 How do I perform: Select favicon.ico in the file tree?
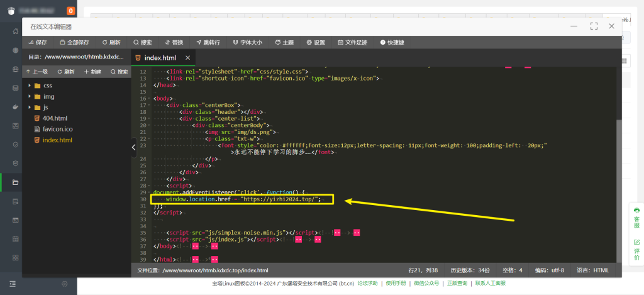click(x=58, y=129)
